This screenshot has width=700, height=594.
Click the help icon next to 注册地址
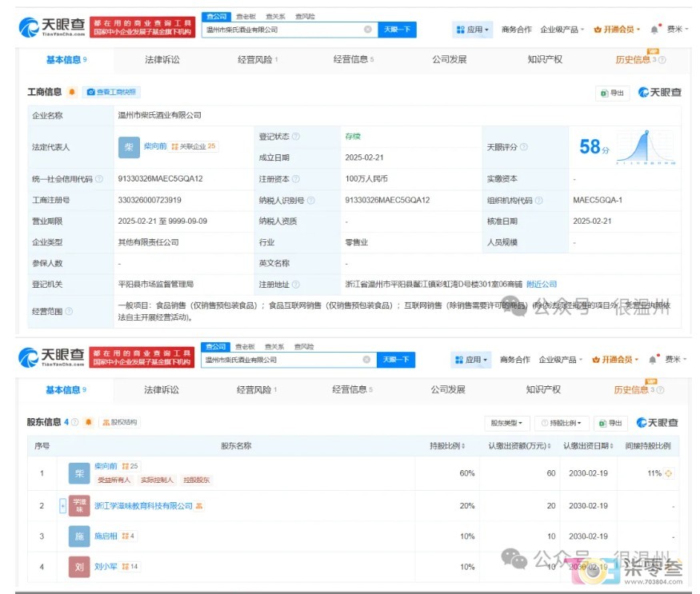[x=295, y=285]
